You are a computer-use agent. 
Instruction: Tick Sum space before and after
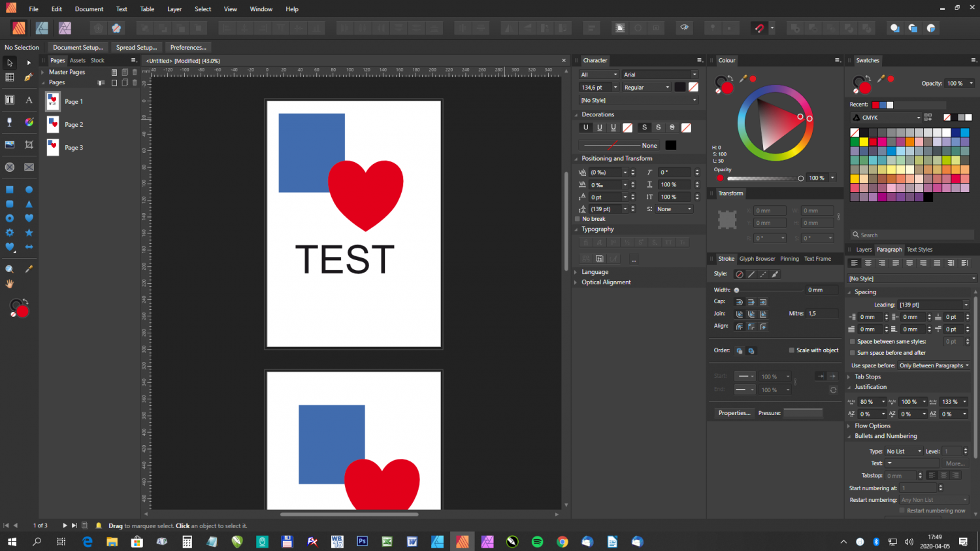852,353
